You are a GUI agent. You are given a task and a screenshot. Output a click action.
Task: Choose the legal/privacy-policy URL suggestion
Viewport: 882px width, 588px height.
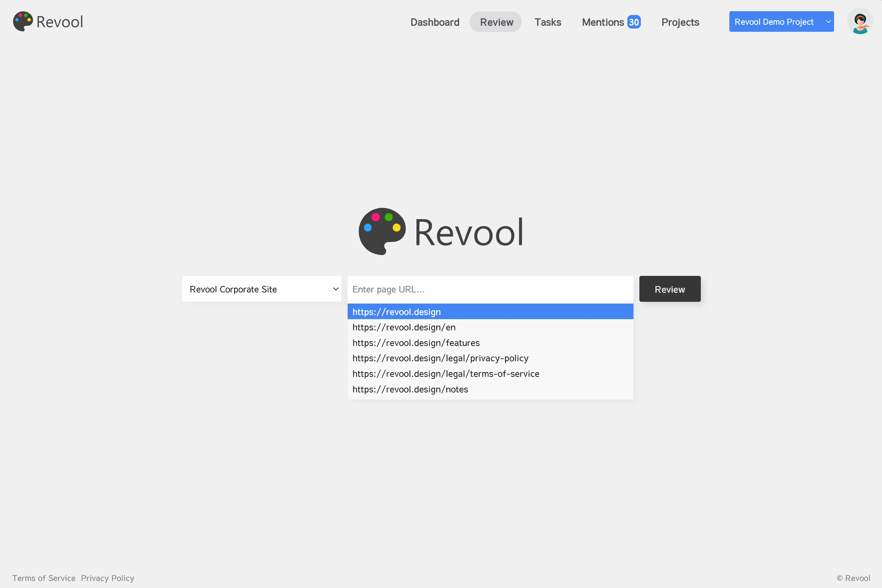pos(490,358)
